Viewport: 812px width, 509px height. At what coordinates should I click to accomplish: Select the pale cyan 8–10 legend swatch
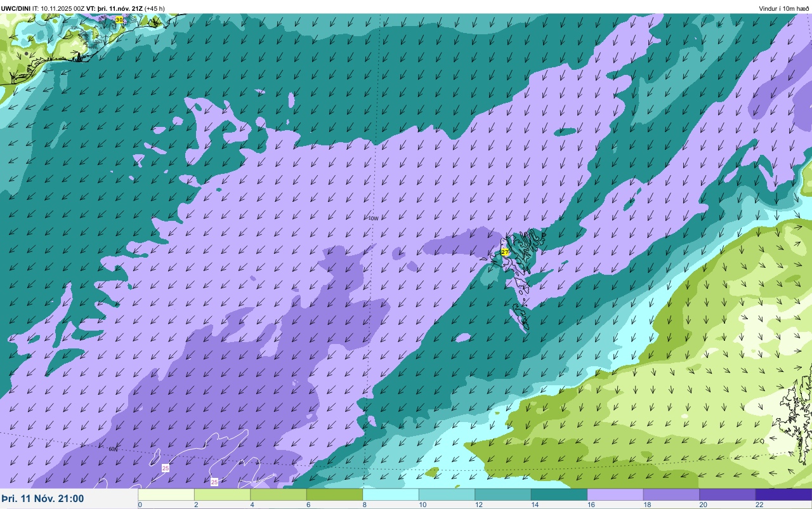point(391,494)
